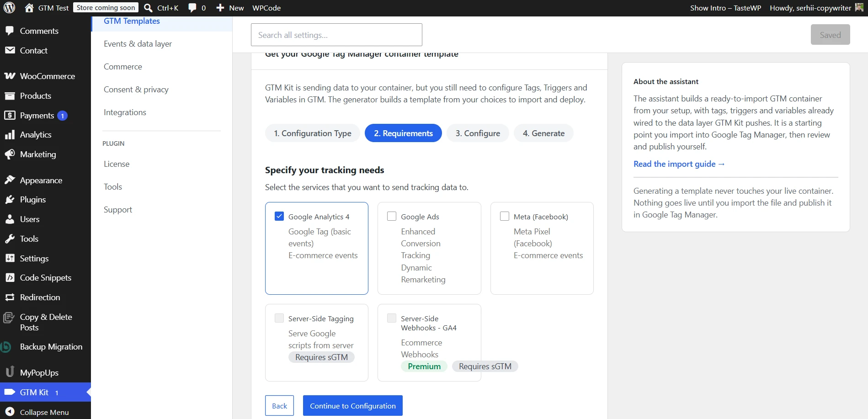Click the Analytics bar chart icon
868x419 pixels.
tap(10, 135)
